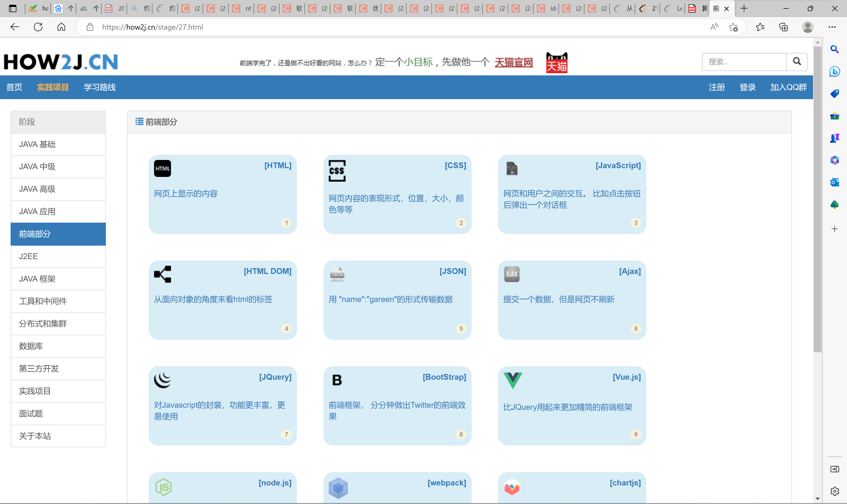Focus the 搜索 input field

744,62
